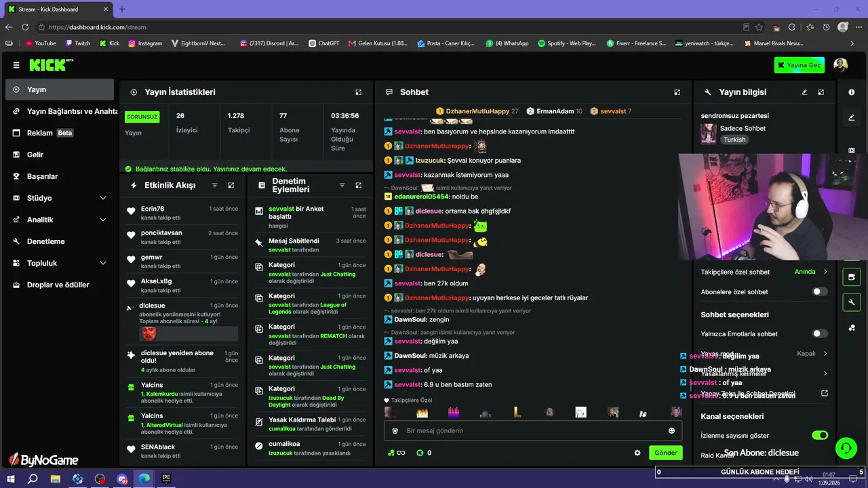Open Zeka ile Sohbet Denetimi external link
This screenshot has height=488, width=868.
click(825, 393)
